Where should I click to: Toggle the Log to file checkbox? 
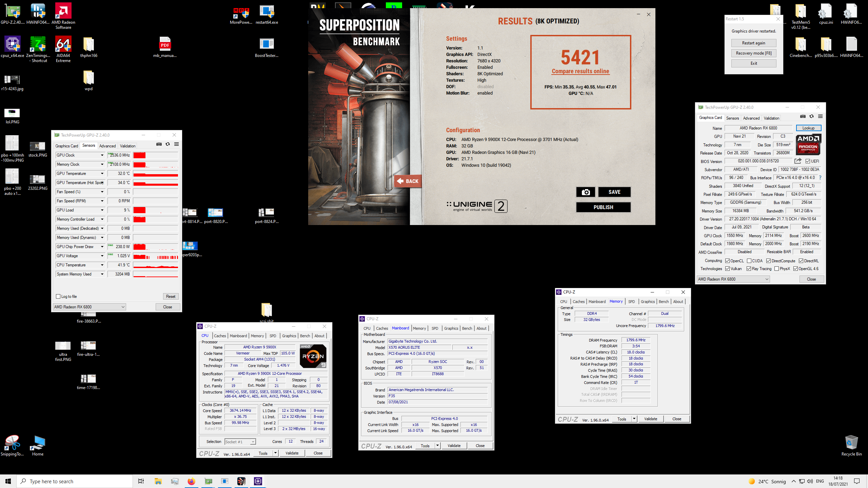point(58,297)
